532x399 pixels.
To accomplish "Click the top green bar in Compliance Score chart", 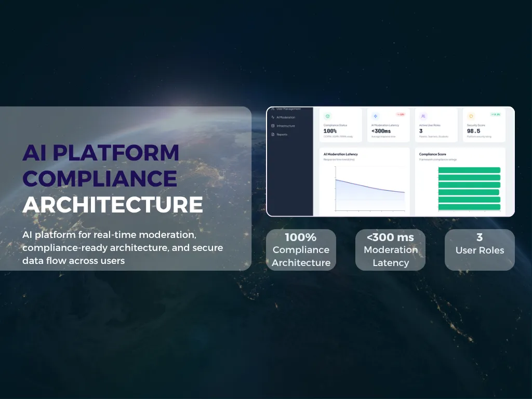I will tap(469, 170).
